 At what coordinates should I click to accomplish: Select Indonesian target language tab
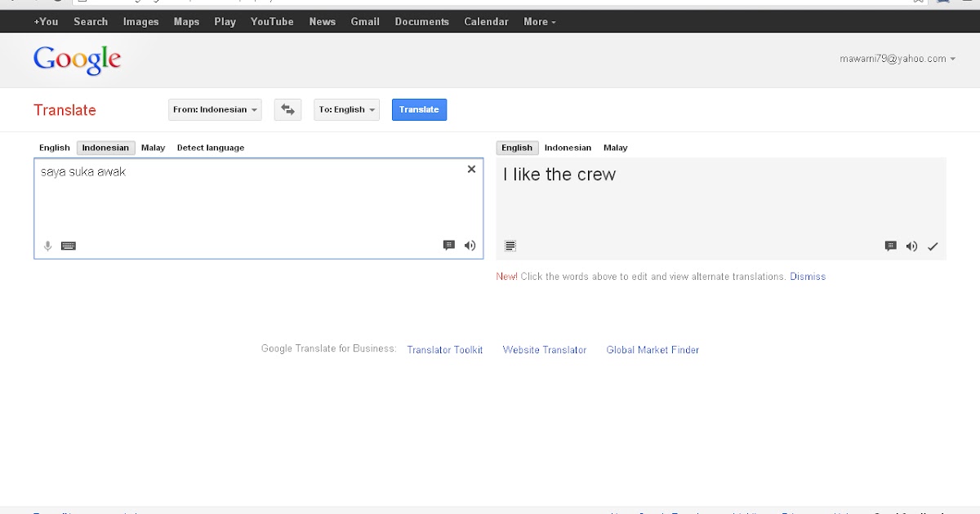click(x=568, y=148)
